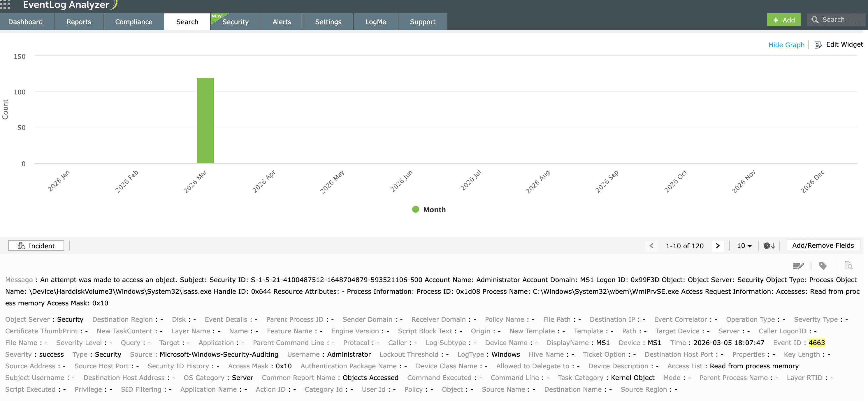Go to next results page arrow
Viewport: 868px width, 401px height.
[718, 246]
